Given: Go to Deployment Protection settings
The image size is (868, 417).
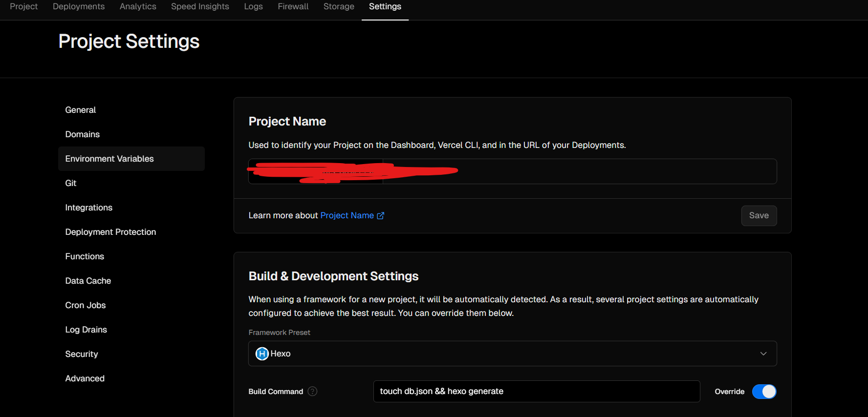Looking at the screenshot, I should pyautogui.click(x=110, y=232).
